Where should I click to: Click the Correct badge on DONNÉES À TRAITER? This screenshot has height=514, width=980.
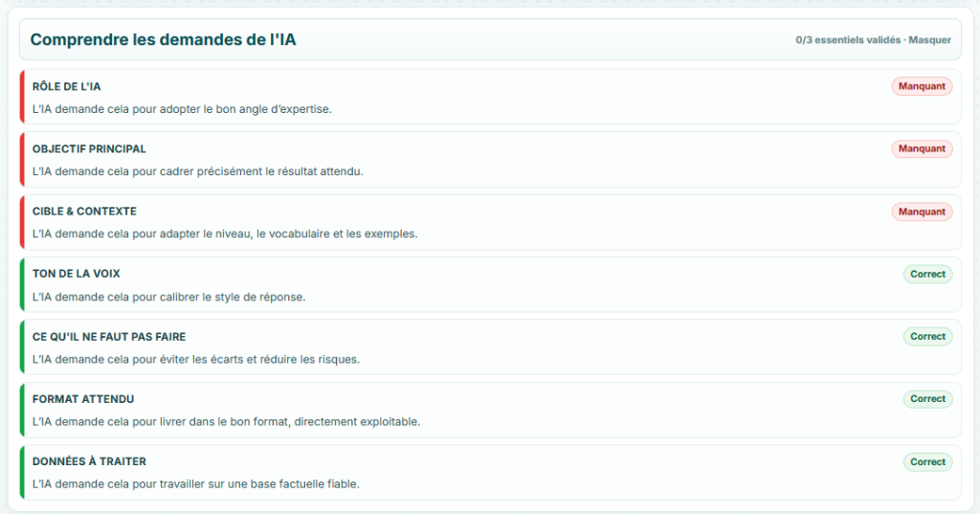pyautogui.click(x=927, y=461)
